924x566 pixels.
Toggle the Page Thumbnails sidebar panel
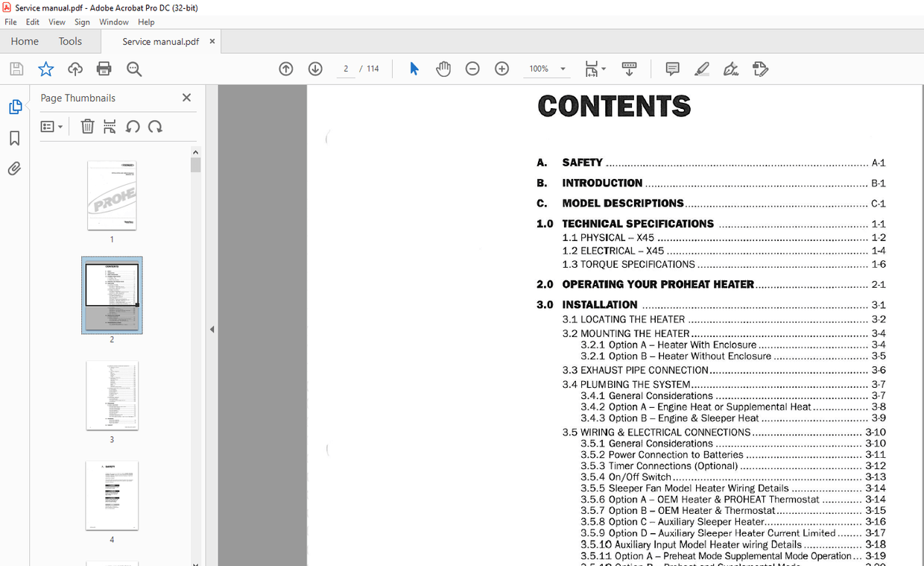click(x=16, y=107)
